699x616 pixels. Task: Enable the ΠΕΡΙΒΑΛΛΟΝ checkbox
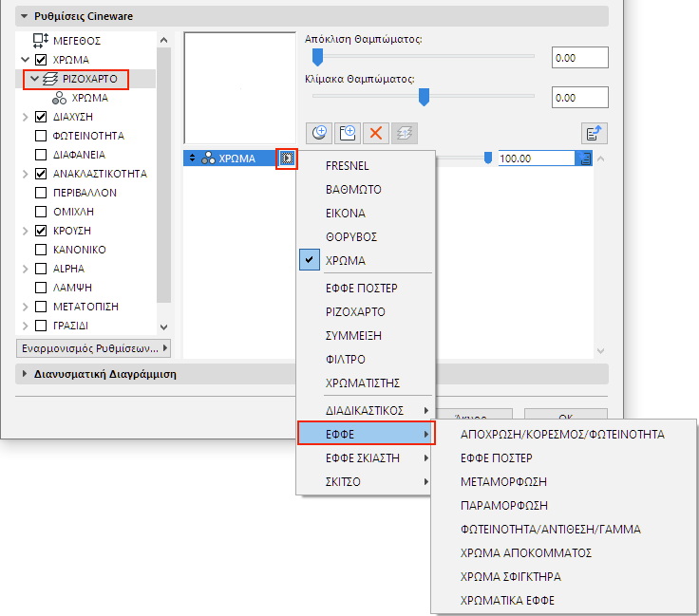(41, 193)
